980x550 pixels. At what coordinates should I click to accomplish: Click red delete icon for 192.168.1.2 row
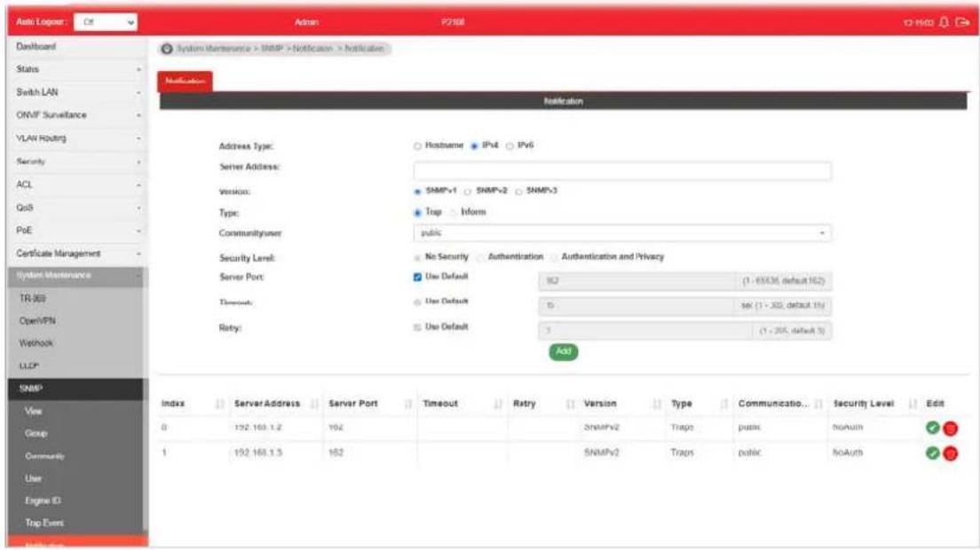tap(950, 428)
